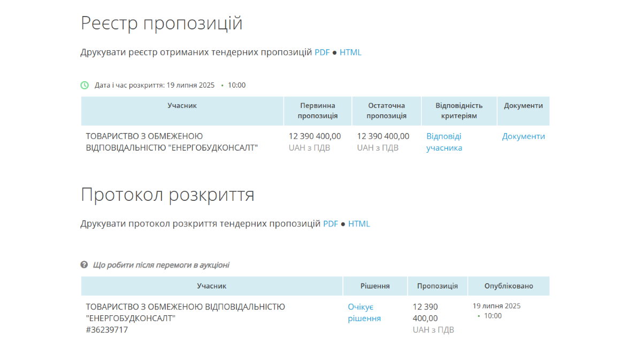The height and width of the screenshot is (351, 644).
Task: Click the 'Пропозиція' column header in protocol table
Action: click(x=437, y=286)
